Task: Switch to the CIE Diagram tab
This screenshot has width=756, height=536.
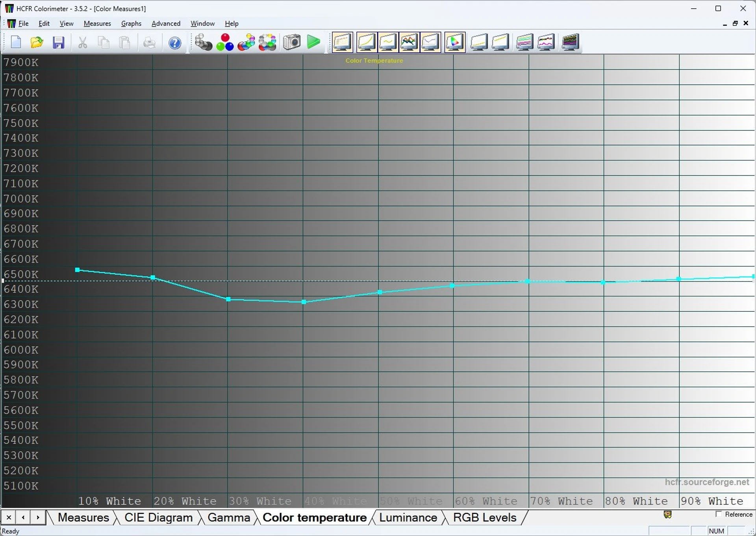Action: coord(158,517)
